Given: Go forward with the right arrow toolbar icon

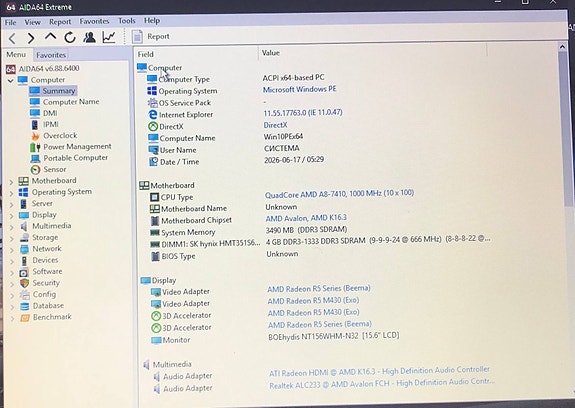Looking at the screenshot, I should pyautogui.click(x=31, y=38).
